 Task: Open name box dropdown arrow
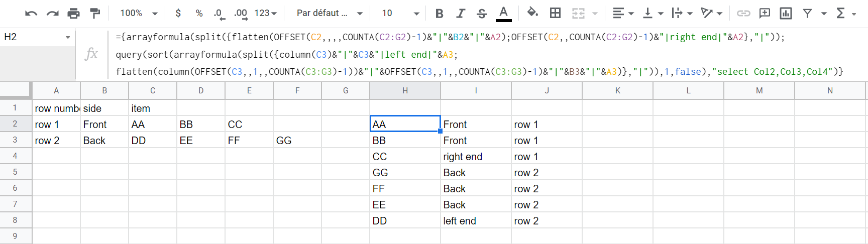coord(68,37)
